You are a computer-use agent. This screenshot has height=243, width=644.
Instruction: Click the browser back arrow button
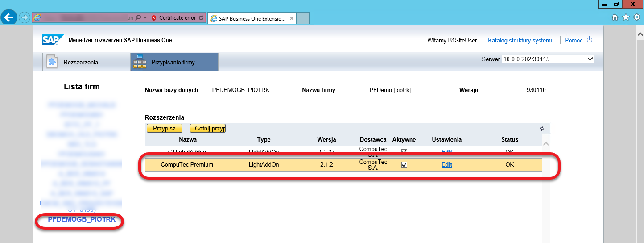point(9,17)
